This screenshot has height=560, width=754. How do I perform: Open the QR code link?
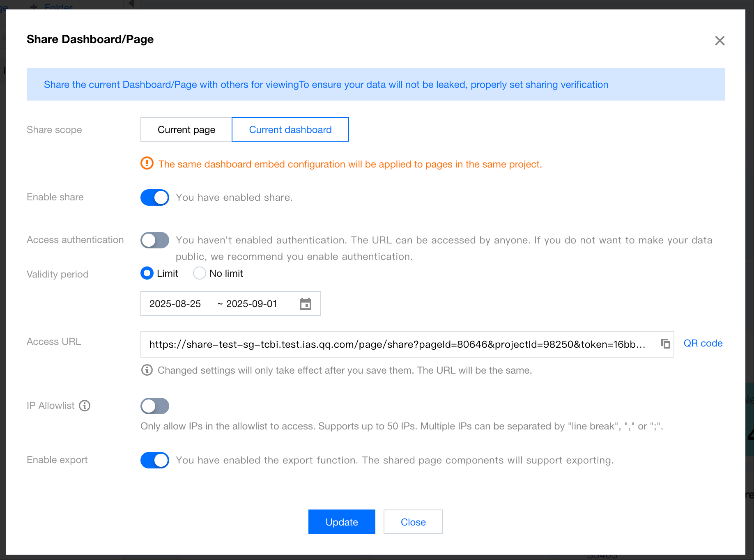click(x=703, y=343)
